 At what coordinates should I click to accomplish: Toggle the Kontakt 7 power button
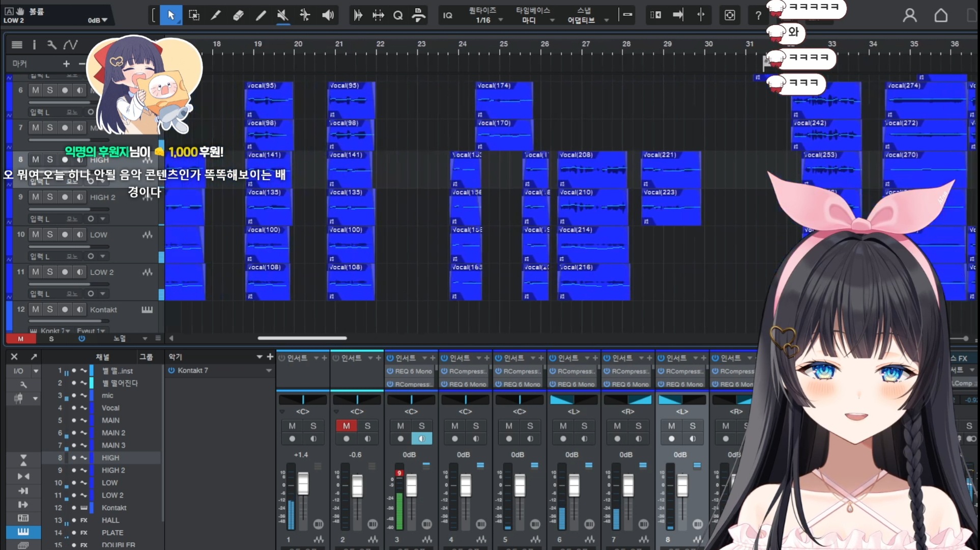click(x=171, y=371)
